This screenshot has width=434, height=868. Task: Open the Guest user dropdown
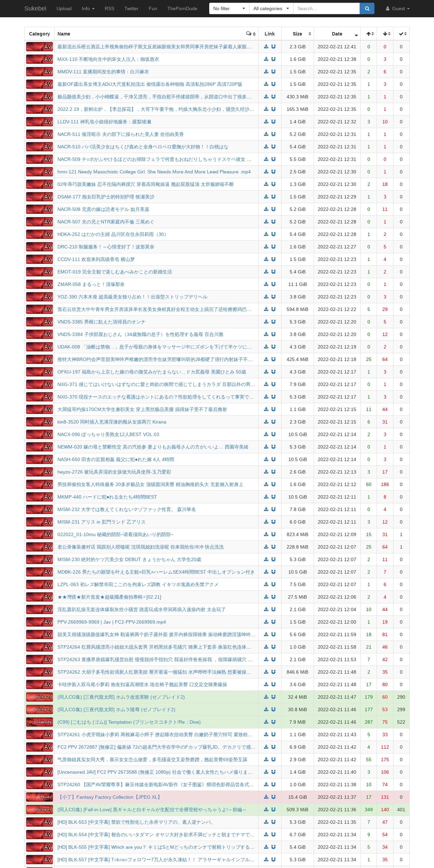[x=397, y=8]
